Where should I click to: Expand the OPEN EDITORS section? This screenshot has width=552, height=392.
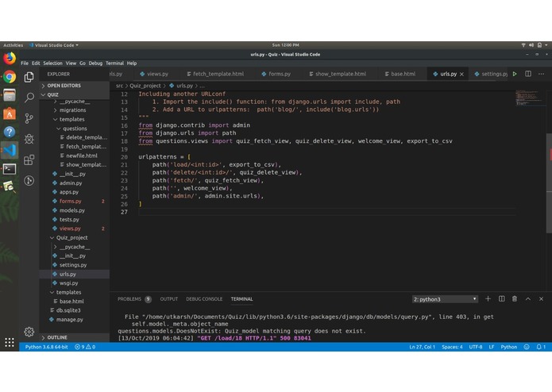75,86
